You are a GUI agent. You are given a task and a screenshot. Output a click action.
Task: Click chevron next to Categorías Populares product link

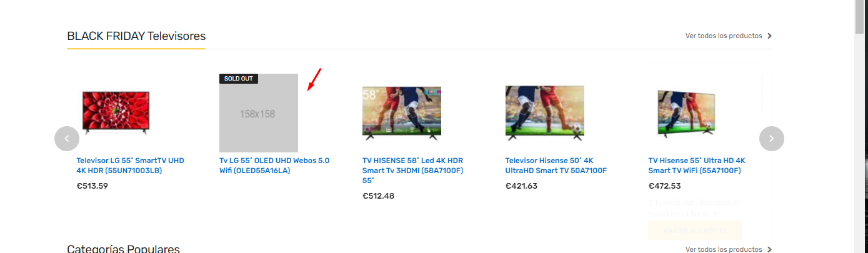pyautogui.click(x=769, y=249)
